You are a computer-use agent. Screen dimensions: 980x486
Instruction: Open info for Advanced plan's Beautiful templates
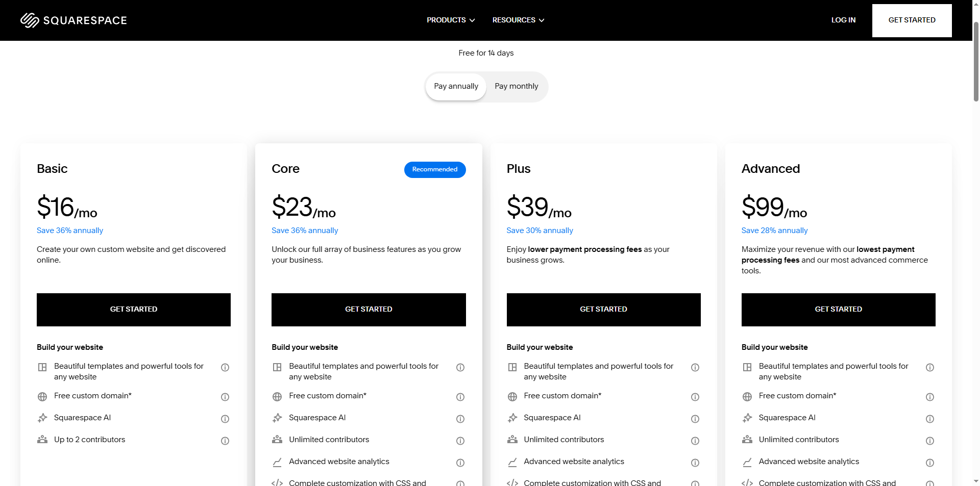(929, 367)
